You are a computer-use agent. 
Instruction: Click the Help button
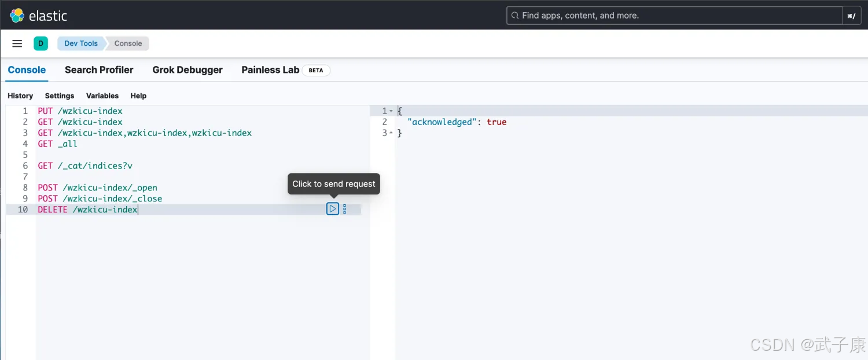[x=138, y=96]
